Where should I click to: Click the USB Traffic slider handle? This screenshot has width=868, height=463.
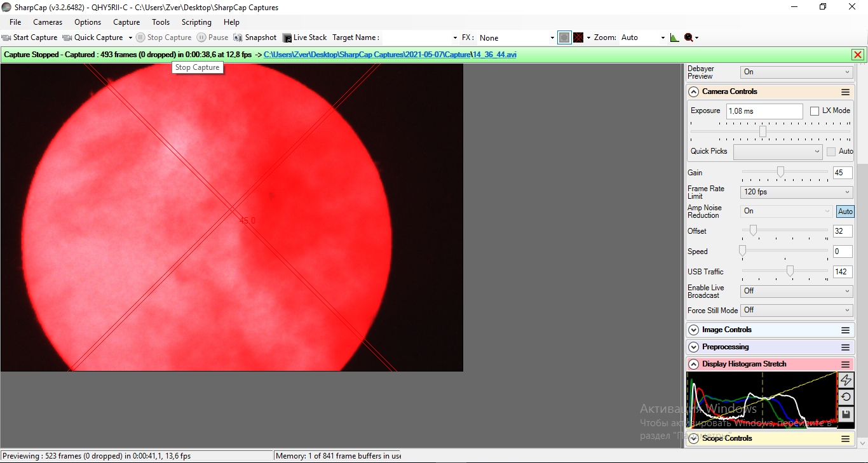pyautogui.click(x=790, y=271)
